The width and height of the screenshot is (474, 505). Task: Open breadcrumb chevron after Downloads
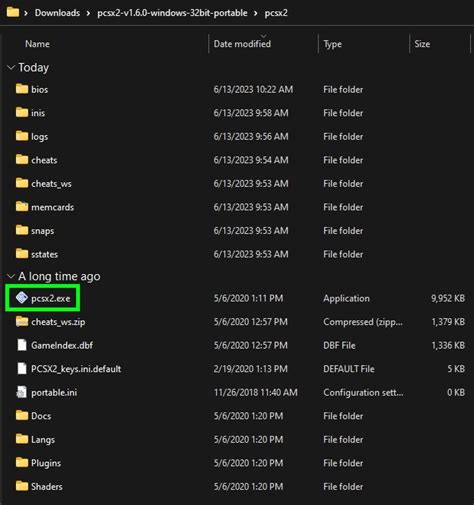[x=88, y=13]
